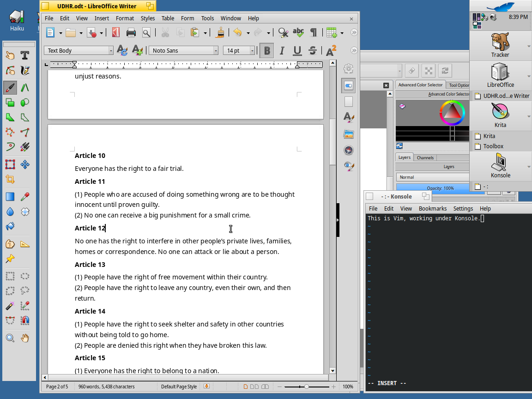Select the Magnetic selection tool

[x=25, y=320]
